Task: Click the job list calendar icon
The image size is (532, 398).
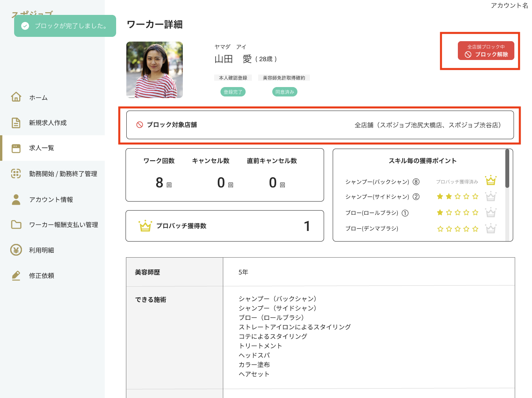Action: (16, 148)
